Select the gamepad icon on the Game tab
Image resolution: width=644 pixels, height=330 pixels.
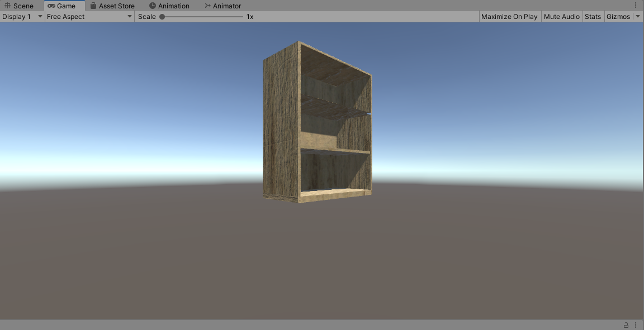tap(50, 6)
